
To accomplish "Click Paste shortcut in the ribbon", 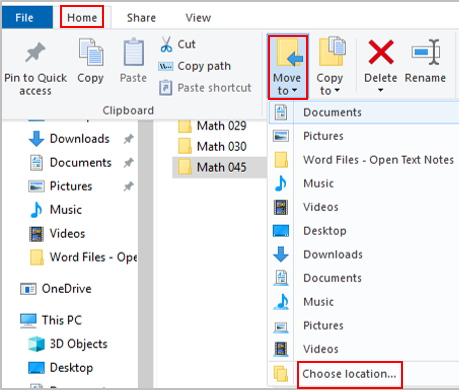I will (205, 88).
